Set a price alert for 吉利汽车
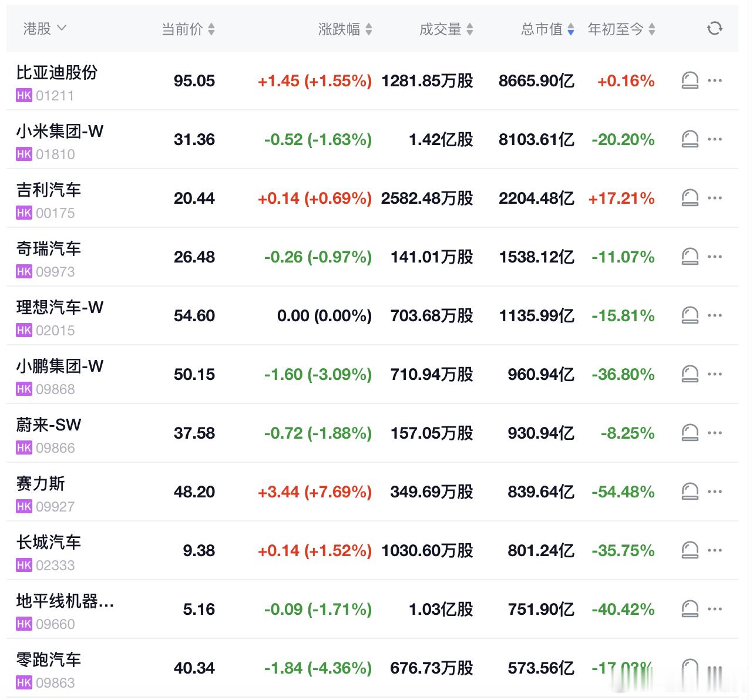 pos(690,198)
